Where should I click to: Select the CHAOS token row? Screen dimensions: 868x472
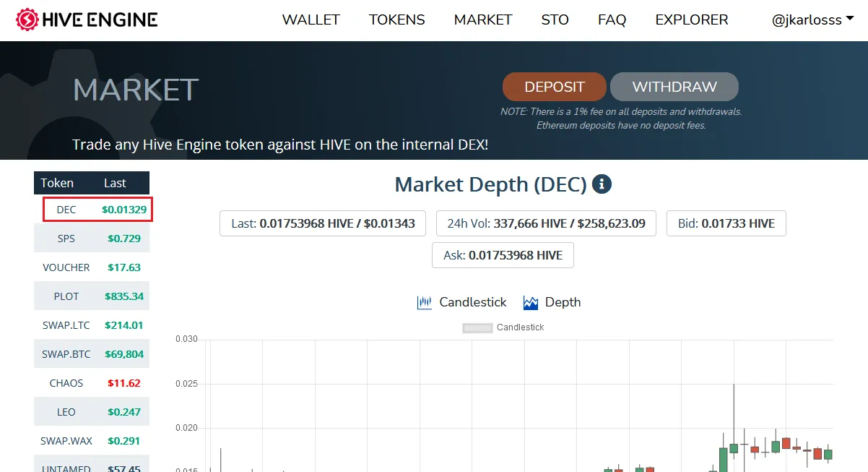(92, 382)
